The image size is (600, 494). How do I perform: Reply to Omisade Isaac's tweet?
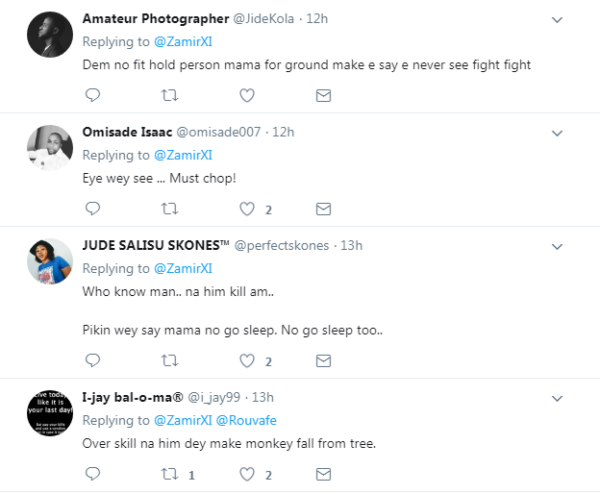point(93,208)
